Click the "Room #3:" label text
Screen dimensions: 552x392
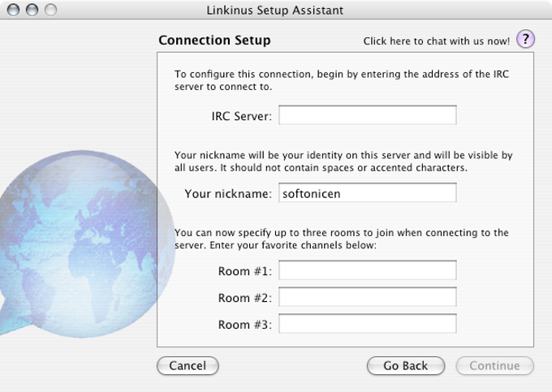click(244, 325)
